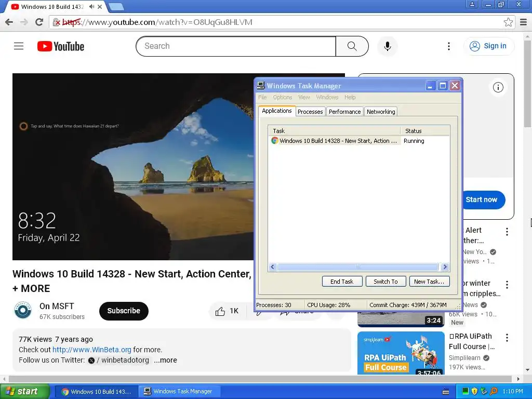Open Task Manager File menu
The width and height of the screenshot is (532, 399).
262,97
